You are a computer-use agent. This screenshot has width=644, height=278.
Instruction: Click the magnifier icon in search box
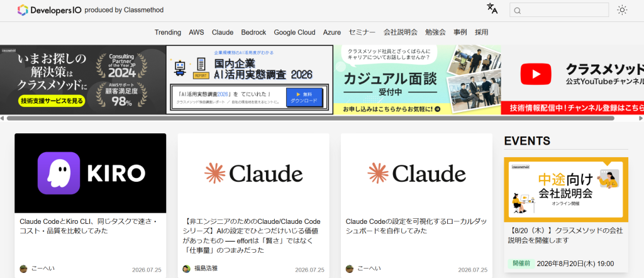(518, 11)
